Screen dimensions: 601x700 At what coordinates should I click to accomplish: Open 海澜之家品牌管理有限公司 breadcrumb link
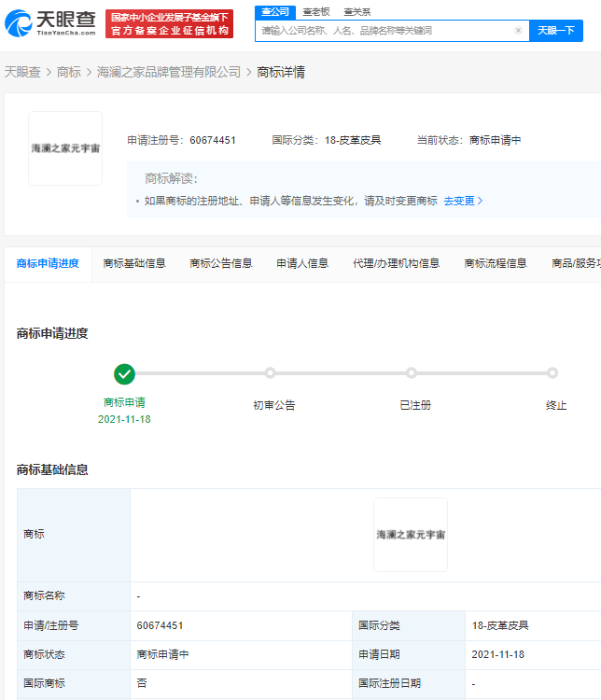169,72
